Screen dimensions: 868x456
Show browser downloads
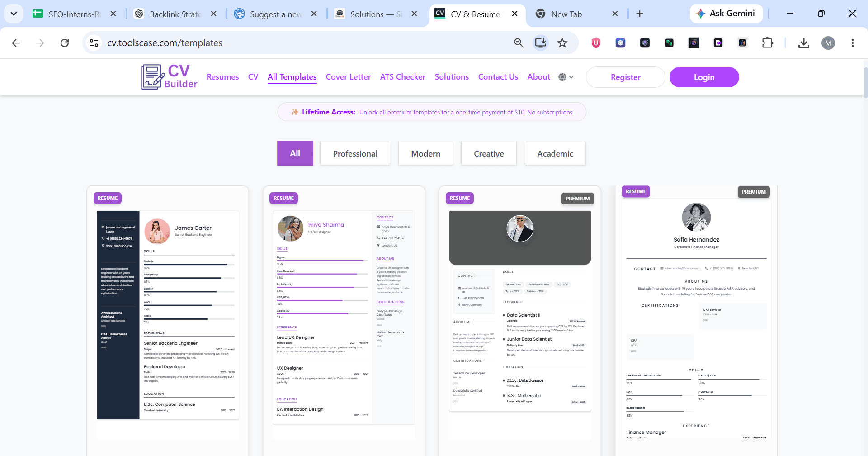click(x=803, y=43)
